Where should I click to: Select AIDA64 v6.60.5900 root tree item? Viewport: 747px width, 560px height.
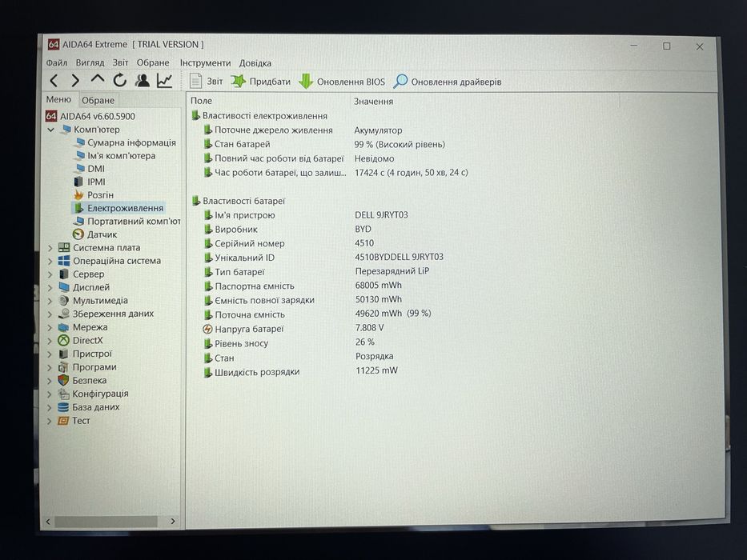coord(90,116)
